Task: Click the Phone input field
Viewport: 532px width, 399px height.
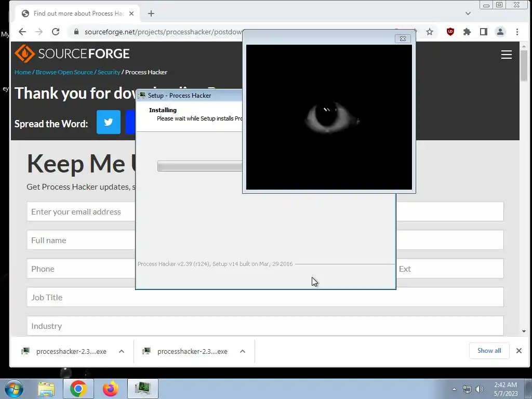Action: pos(81,269)
